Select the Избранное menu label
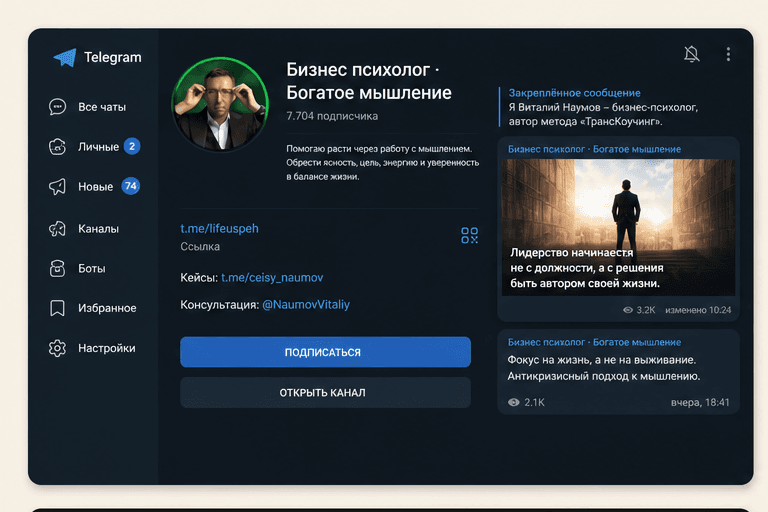Image resolution: width=768 pixels, height=512 pixels. (x=107, y=308)
